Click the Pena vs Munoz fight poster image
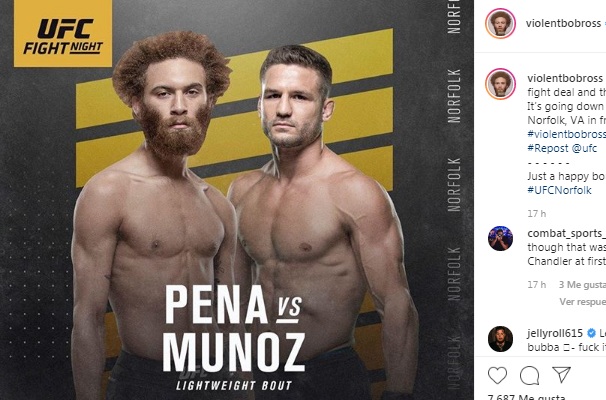Image resolution: width=606 pixels, height=400 pixels. point(237,200)
